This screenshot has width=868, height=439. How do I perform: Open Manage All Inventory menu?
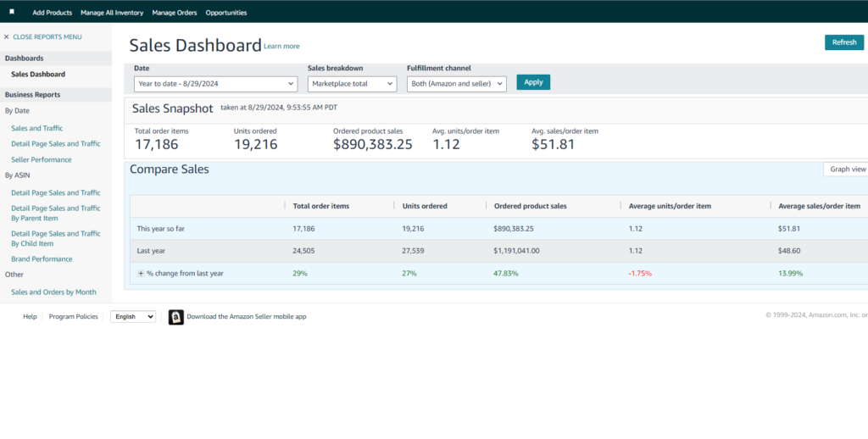[112, 12]
